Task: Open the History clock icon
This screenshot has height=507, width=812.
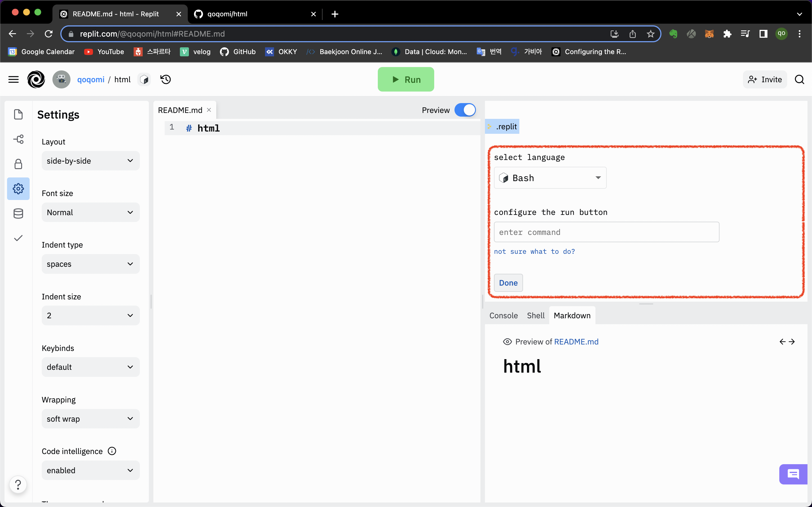Action: click(x=166, y=79)
